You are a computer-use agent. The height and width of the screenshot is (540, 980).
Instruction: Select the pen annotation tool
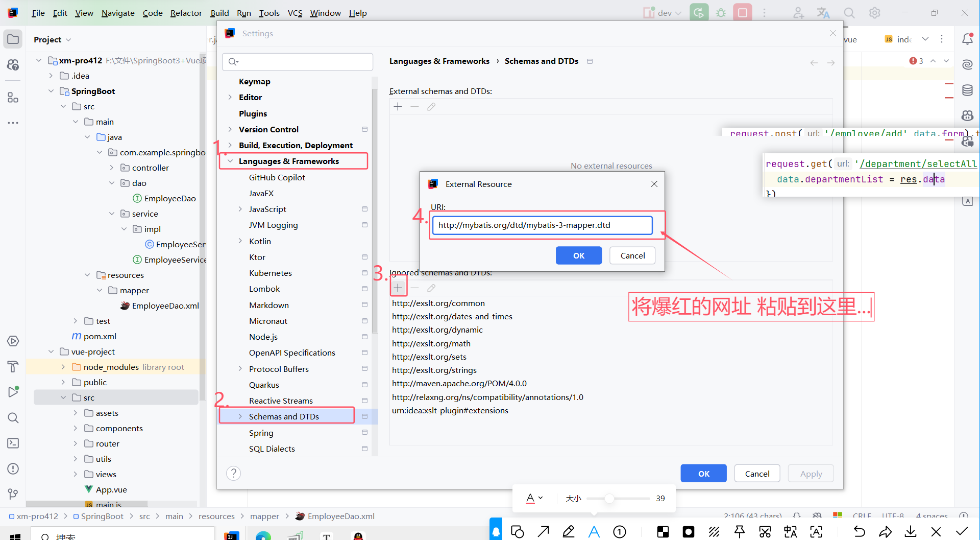(568, 531)
